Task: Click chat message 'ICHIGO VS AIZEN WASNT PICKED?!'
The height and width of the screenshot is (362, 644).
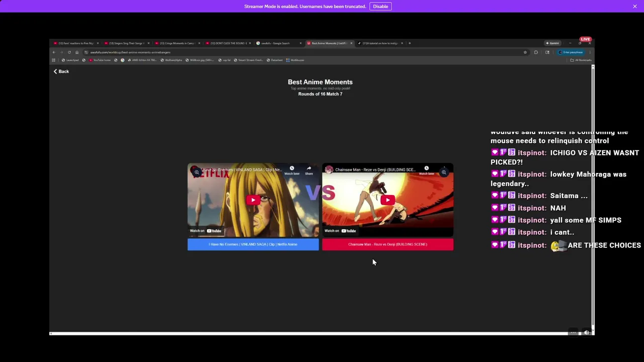Action: click(x=565, y=157)
